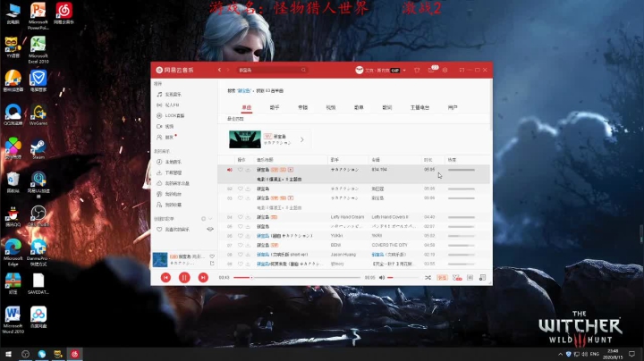This screenshot has height=361, width=644.
Task: Switch to mini mode via title bar icon
Action: (462, 71)
